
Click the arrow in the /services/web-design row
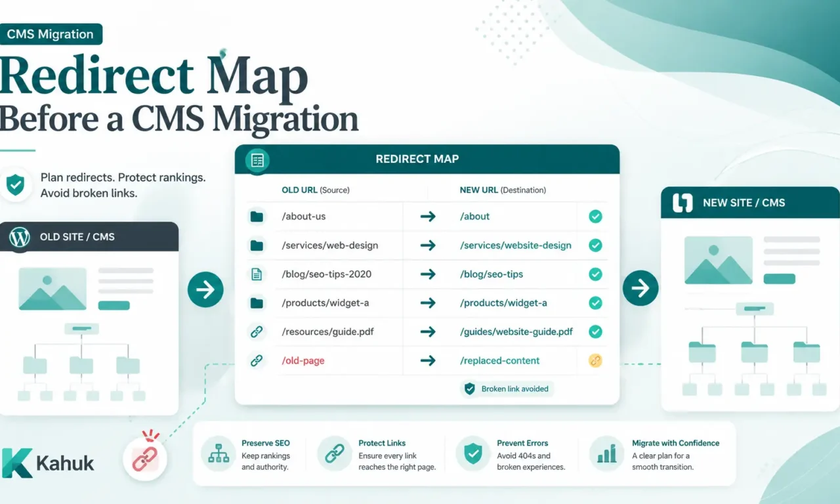428,245
